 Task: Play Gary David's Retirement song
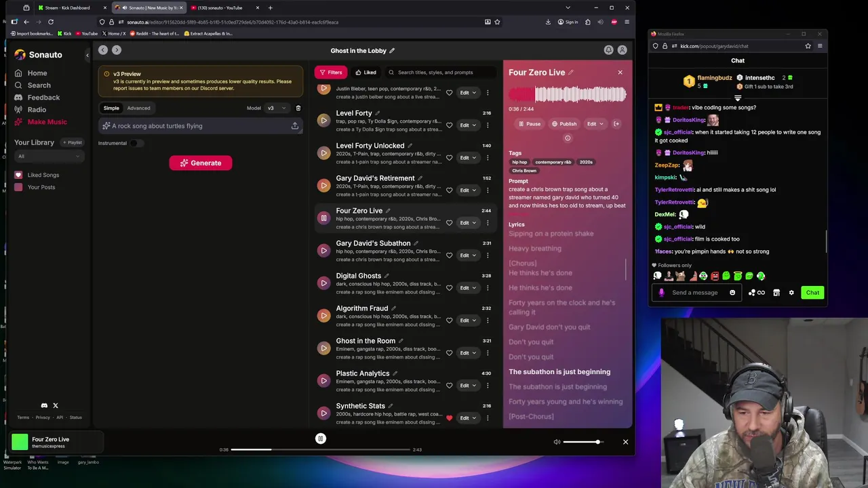tap(323, 186)
